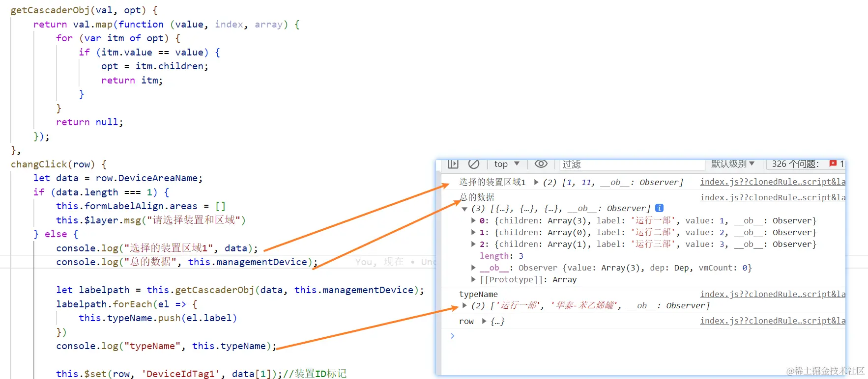Click the 'length: 3' property text
The height and width of the screenshot is (379, 868).
click(501, 256)
